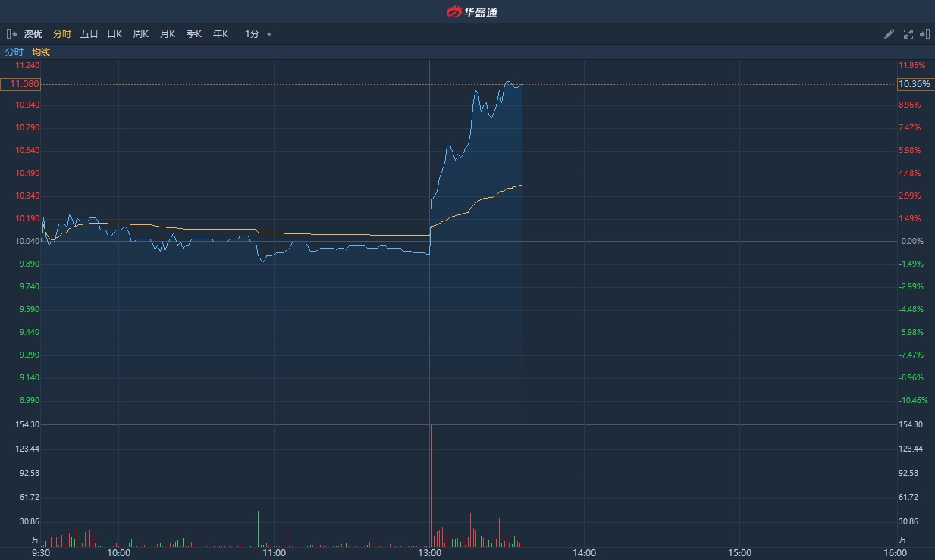Open the 周K weekly candlestick tab

pyautogui.click(x=141, y=34)
